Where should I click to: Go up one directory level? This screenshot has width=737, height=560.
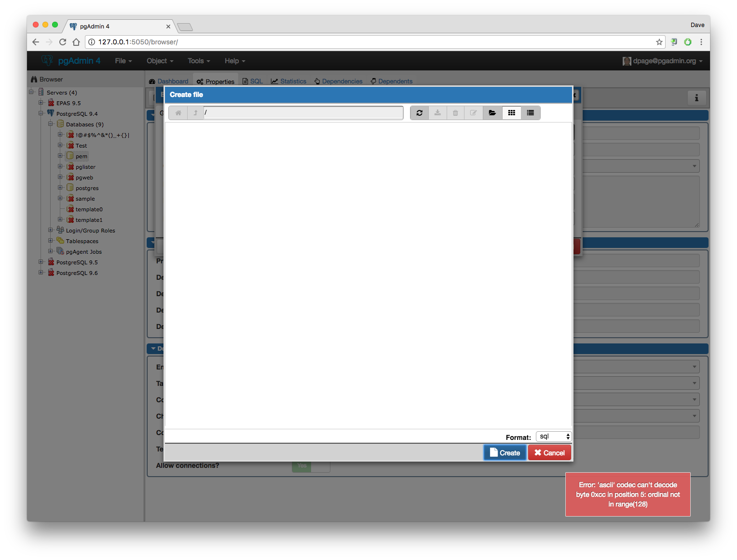tap(195, 113)
